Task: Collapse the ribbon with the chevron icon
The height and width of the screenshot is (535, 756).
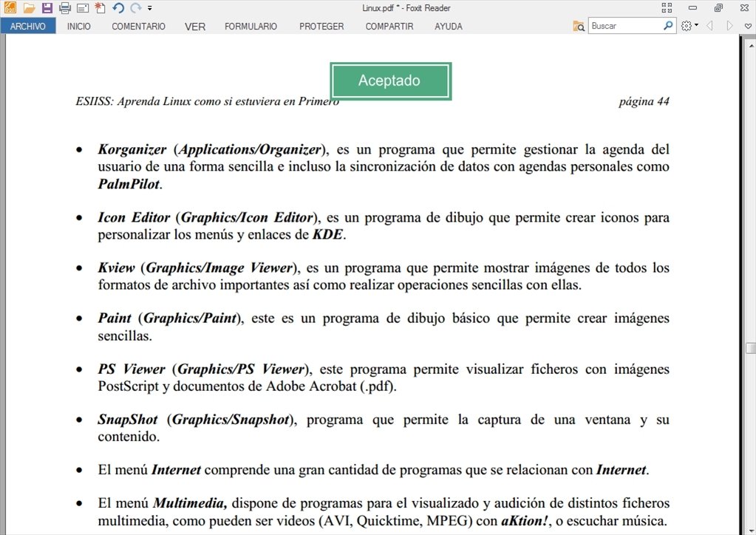Action: [x=748, y=27]
